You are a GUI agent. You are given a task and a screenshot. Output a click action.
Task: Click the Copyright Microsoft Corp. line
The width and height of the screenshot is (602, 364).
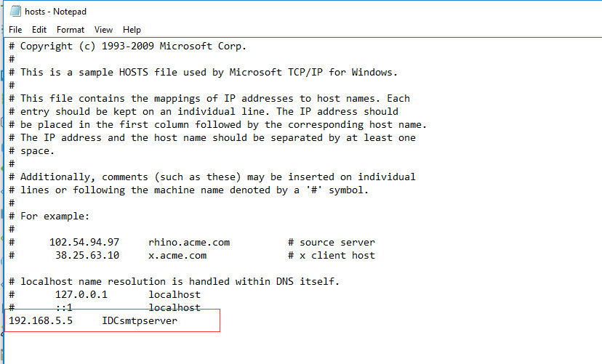[x=134, y=46]
